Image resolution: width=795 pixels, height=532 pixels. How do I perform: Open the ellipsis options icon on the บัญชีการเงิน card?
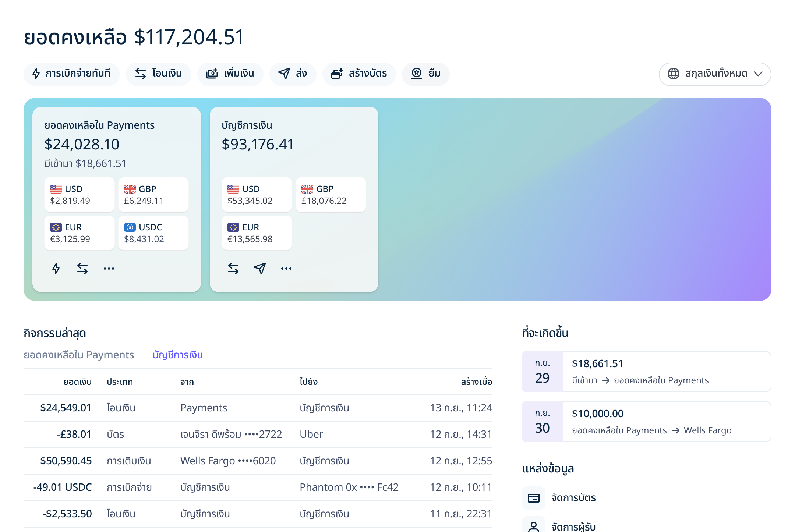[286, 269]
